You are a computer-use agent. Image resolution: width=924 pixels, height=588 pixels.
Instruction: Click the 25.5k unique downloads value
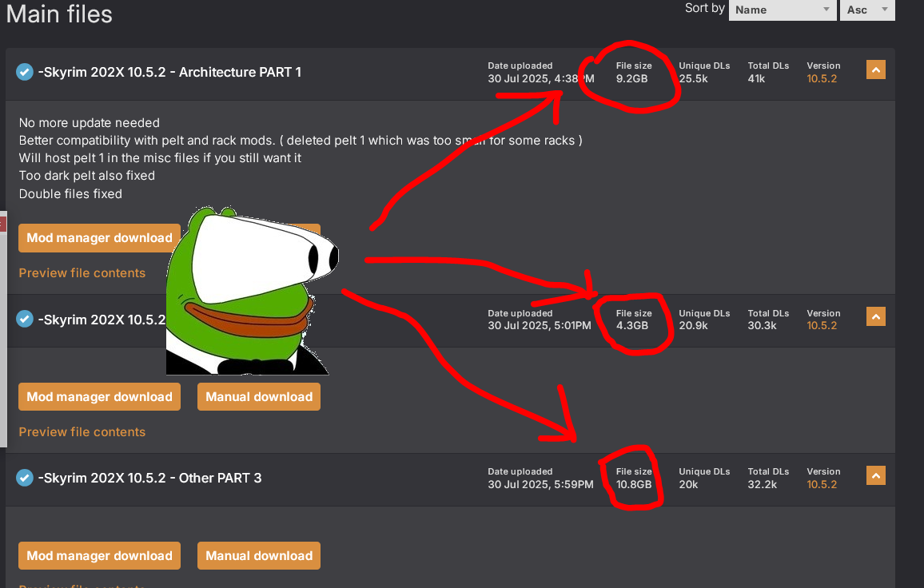pos(693,78)
